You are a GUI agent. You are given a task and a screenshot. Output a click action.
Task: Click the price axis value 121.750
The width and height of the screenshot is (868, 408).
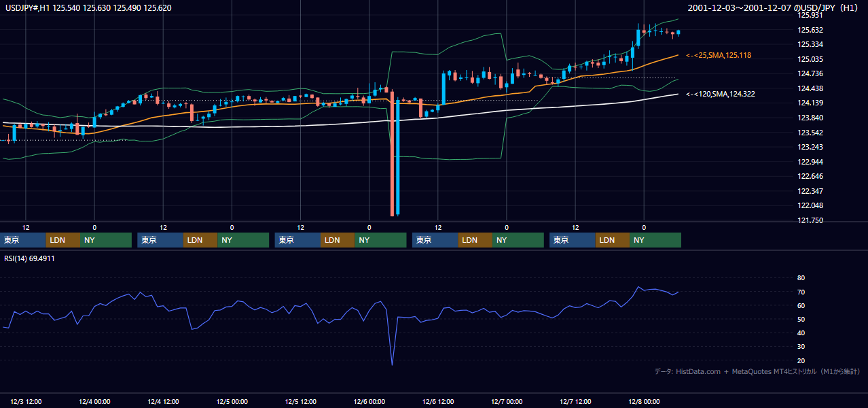[811, 220]
